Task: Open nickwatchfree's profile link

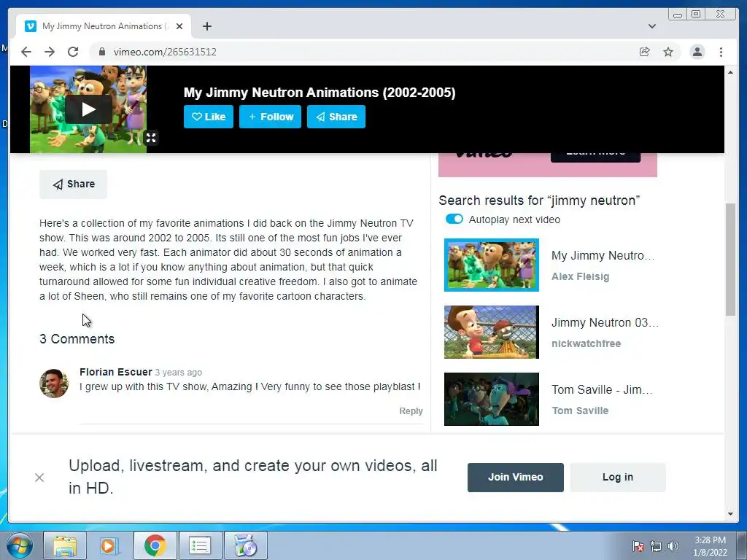Action: click(x=586, y=344)
